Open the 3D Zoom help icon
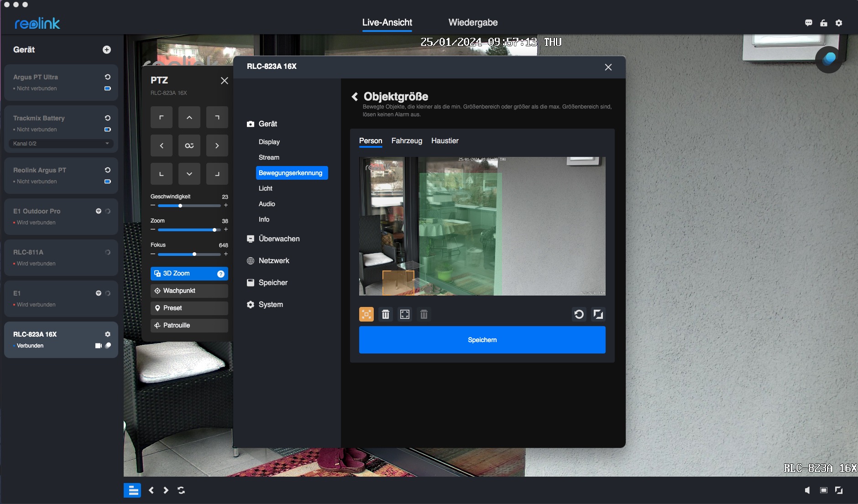 coord(221,274)
